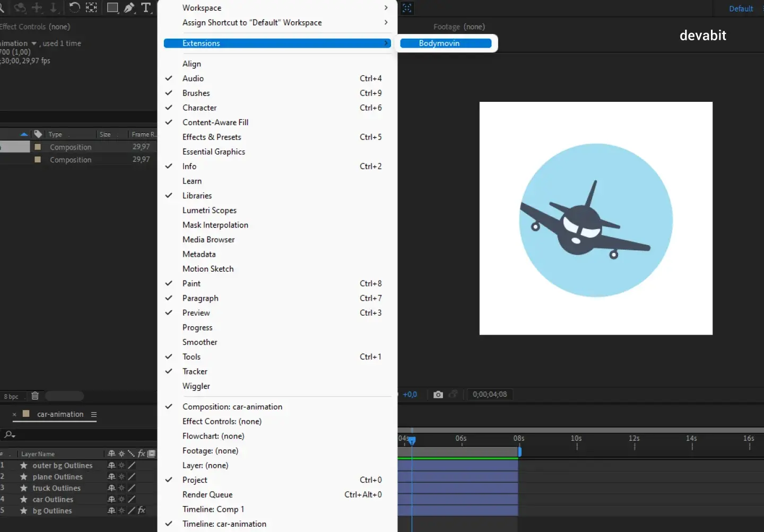Select the Type tool
This screenshot has width=764, height=532.
(x=146, y=8)
